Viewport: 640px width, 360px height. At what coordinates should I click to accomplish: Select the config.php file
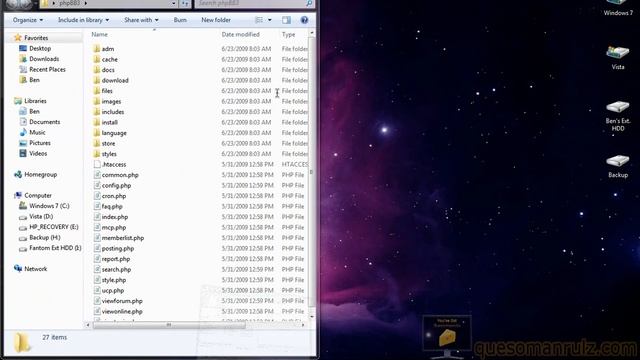tap(116, 185)
